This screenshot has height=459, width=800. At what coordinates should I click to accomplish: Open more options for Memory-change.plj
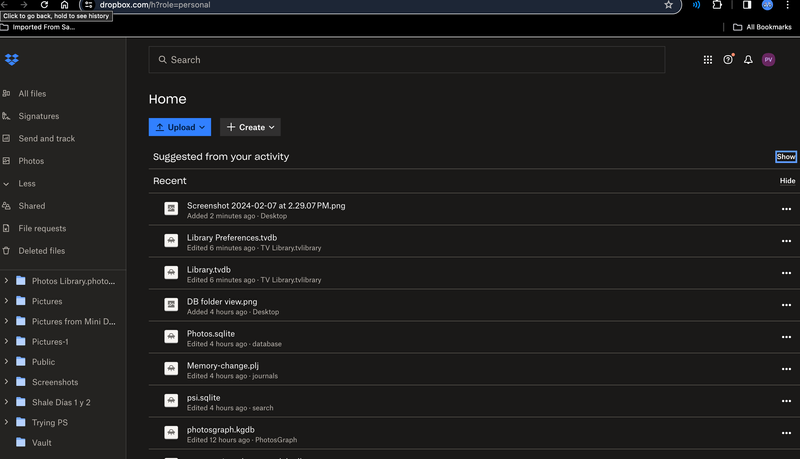click(786, 369)
